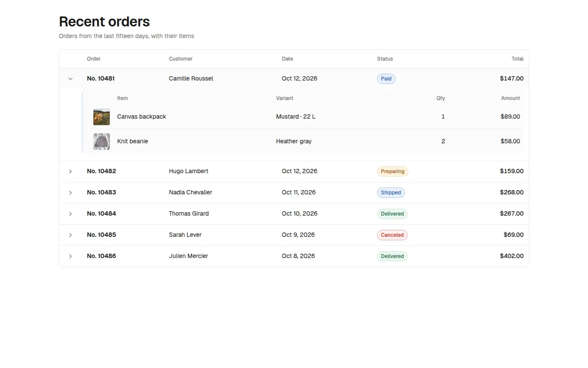Click the Qty sub-table header
This screenshot has height=368, width=588.
[441, 98]
